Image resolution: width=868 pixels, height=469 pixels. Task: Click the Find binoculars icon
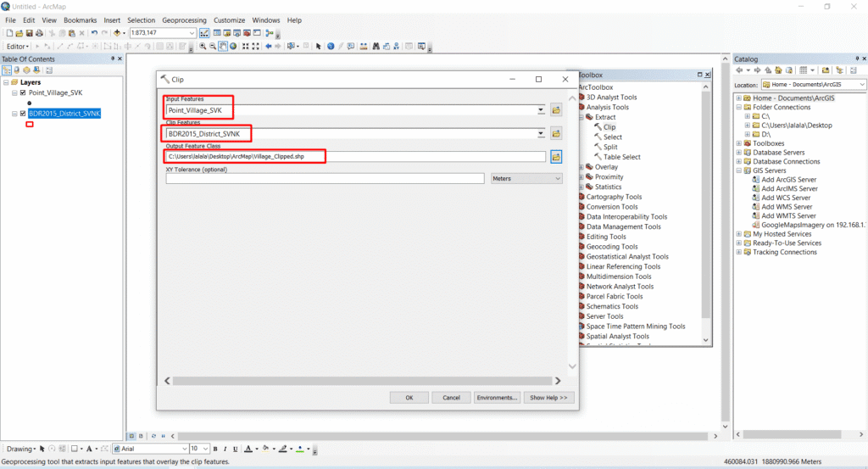(x=376, y=47)
